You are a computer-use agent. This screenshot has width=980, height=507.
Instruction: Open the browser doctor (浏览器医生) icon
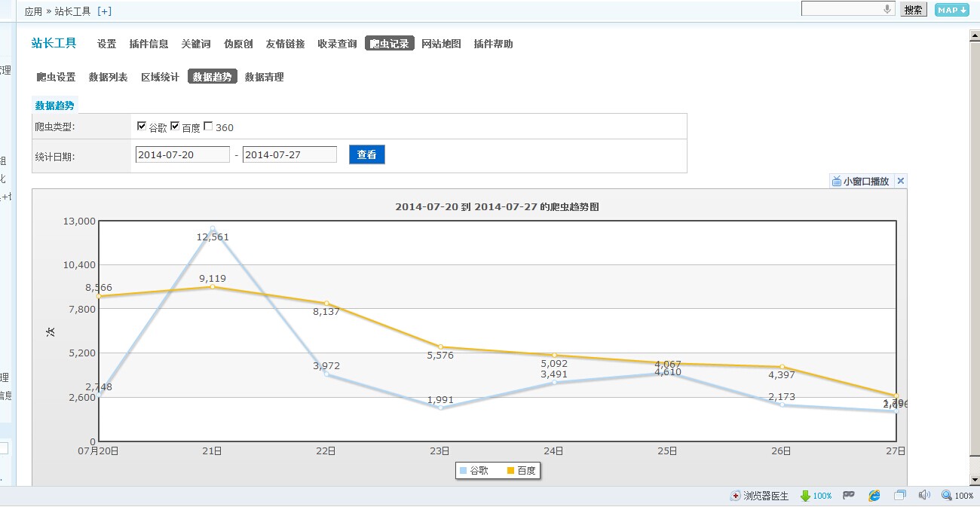pyautogui.click(x=735, y=496)
